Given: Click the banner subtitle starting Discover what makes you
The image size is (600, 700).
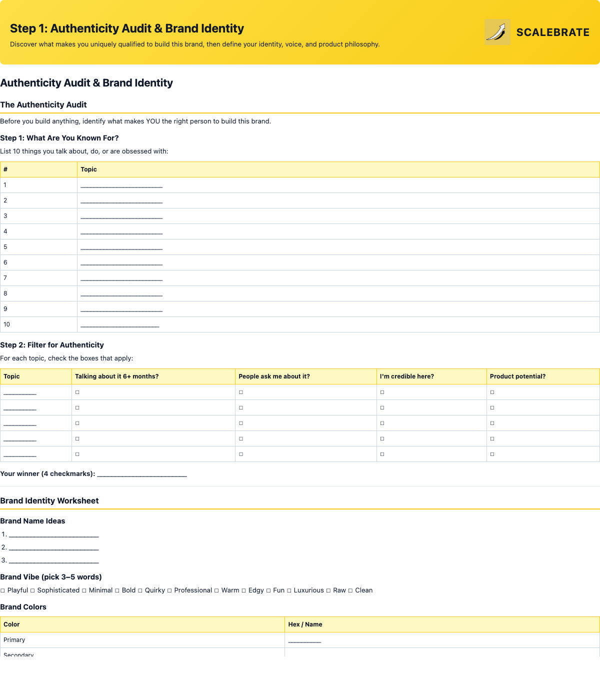Looking at the screenshot, I should tap(195, 44).
